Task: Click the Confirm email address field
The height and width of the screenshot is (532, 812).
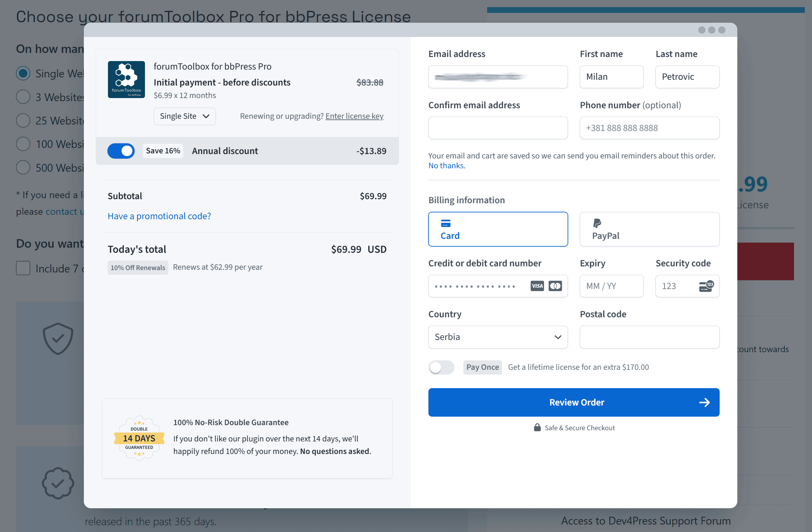Action: click(498, 128)
